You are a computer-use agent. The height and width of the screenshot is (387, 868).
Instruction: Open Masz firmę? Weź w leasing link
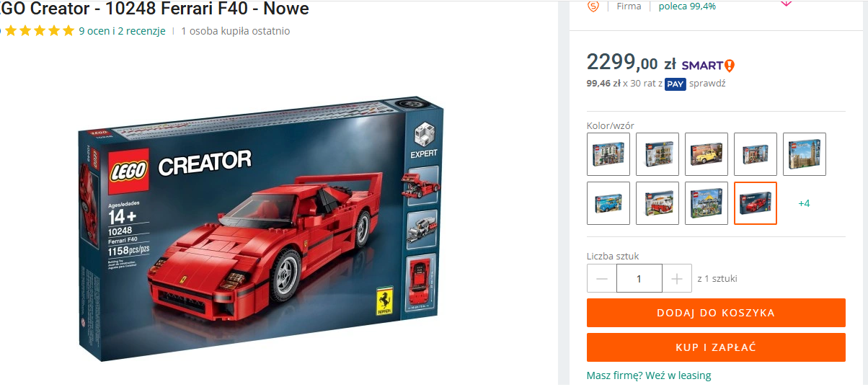pos(649,375)
